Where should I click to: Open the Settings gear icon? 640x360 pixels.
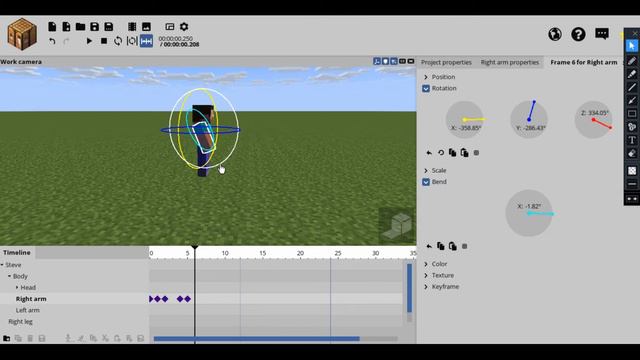pyautogui.click(x=184, y=27)
